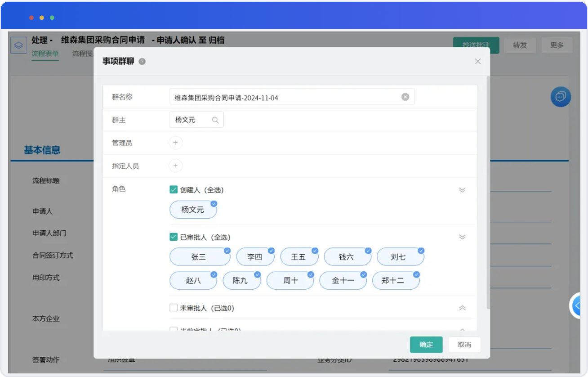Deselect member 张三 chip
588x377 pixels.
pyautogui.click(x=199, y=257)
